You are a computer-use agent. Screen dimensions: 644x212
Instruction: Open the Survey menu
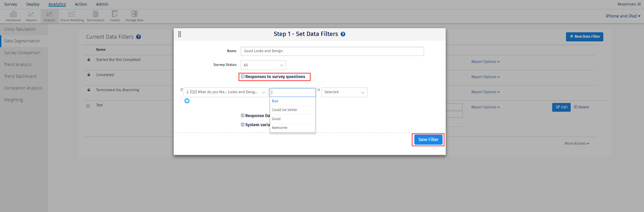coord(10,4)
